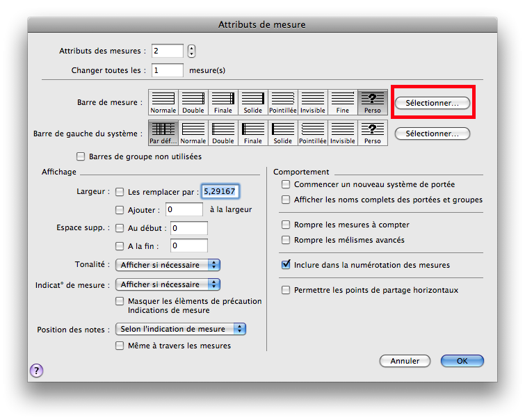Enable Barres de groupe non utilisées checkbox
The height and width of the screenshot is (420, 525).
tap(81, 156)
